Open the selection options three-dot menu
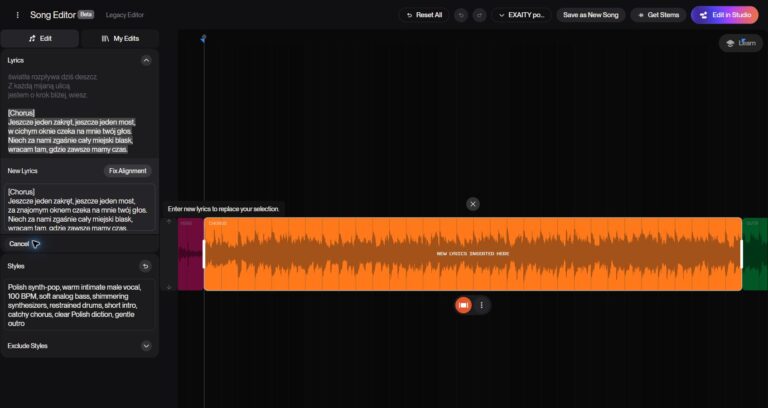 (x=481, y=305)
